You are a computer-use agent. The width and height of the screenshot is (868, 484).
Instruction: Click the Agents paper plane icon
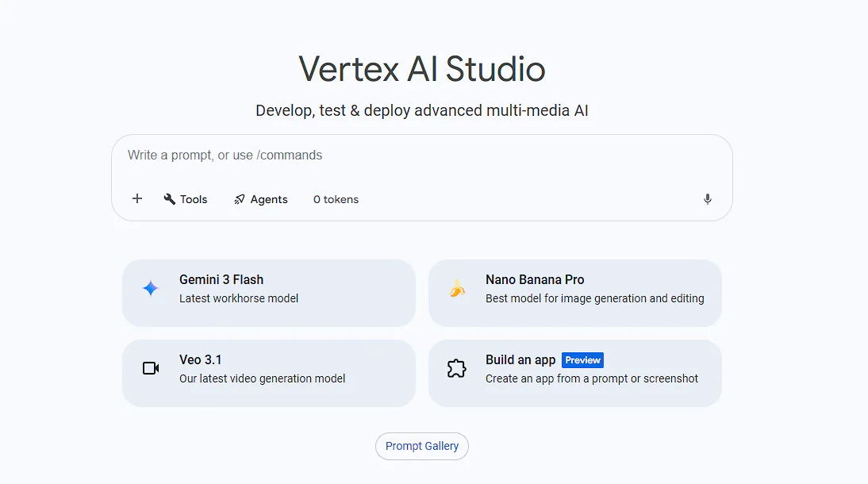[x=238, y=198]
